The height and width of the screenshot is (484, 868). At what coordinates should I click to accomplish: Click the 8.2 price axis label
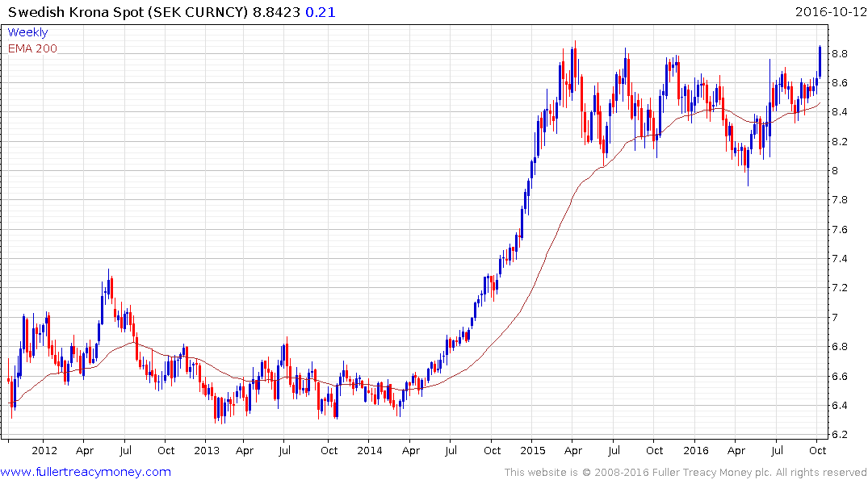point(839,142)
